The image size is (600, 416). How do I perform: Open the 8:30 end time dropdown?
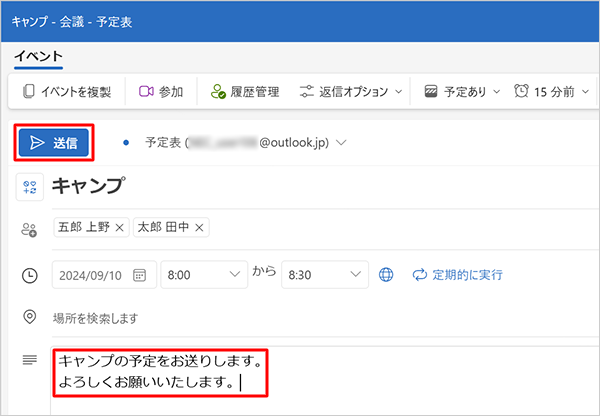point(325,275)
